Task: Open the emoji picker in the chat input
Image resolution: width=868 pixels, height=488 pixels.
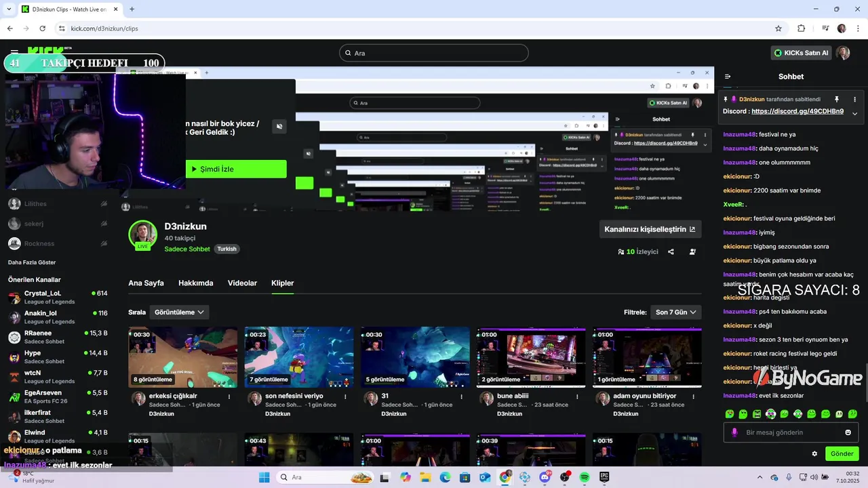Action: click(848, 432)
